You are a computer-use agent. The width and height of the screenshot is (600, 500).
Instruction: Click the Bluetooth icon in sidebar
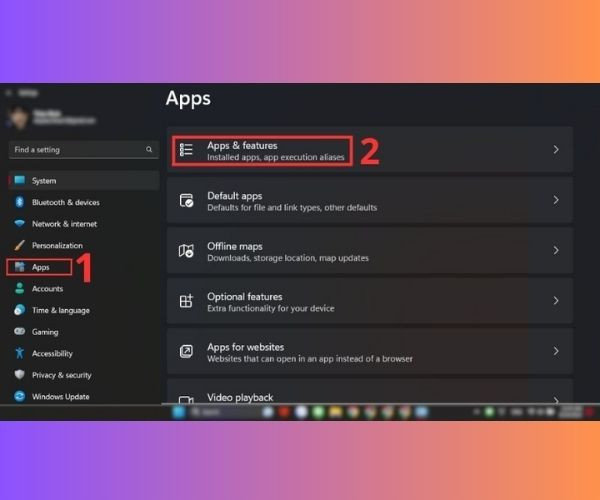[x=20, y=202]
